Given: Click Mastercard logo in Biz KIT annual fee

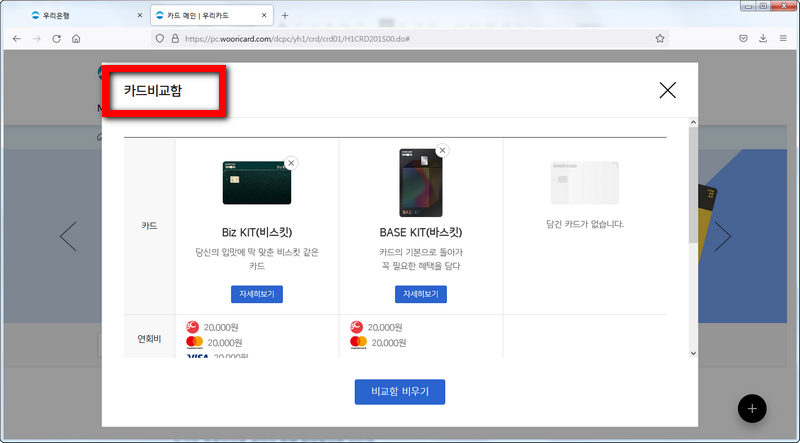Looking at the screenshot, I should pyautogui.click(x=194, y=342).
